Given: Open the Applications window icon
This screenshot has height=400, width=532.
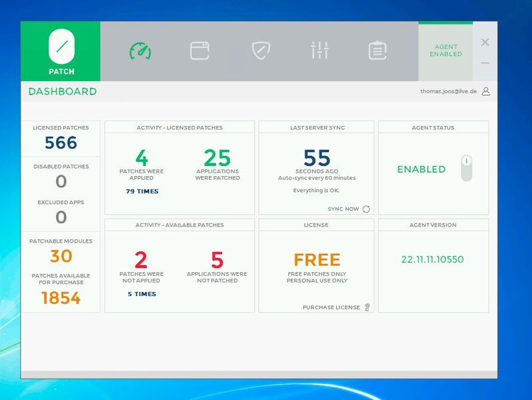Looking at the screenshot, I should 199,51.
